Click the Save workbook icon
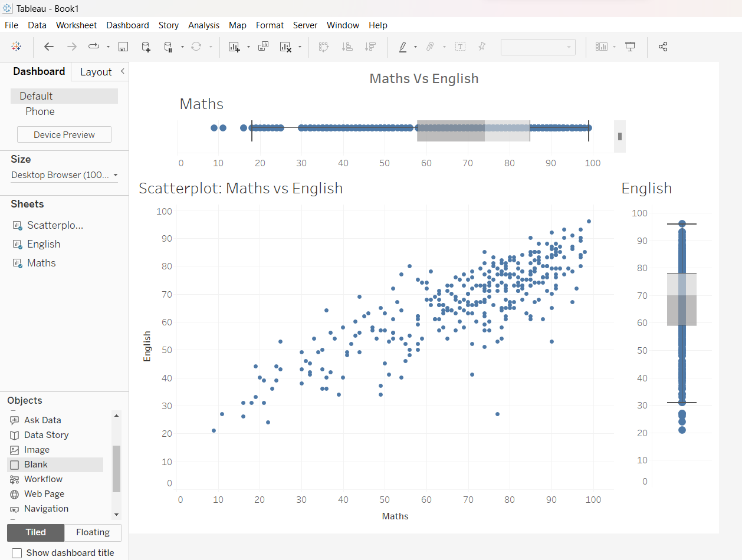This screenshot has width=742, height=560. (x=123, y=47)
